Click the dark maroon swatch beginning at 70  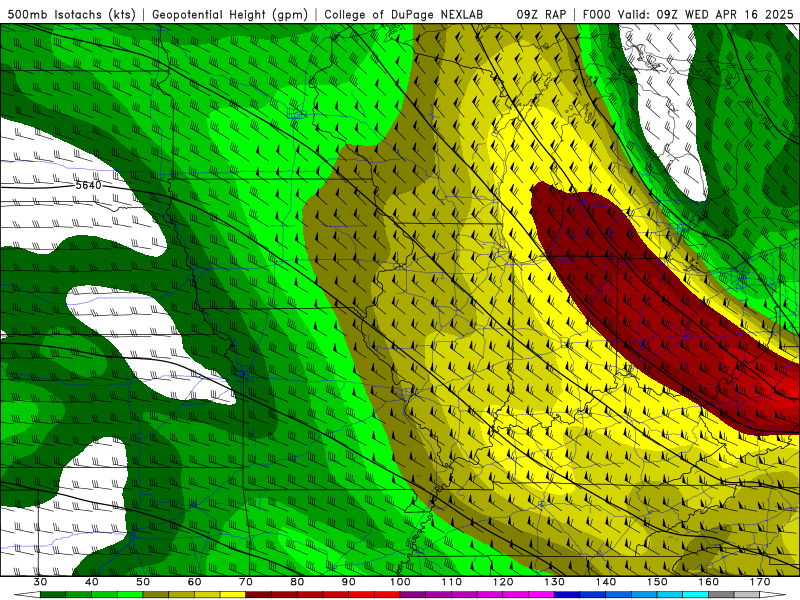[x=259, y=594]
